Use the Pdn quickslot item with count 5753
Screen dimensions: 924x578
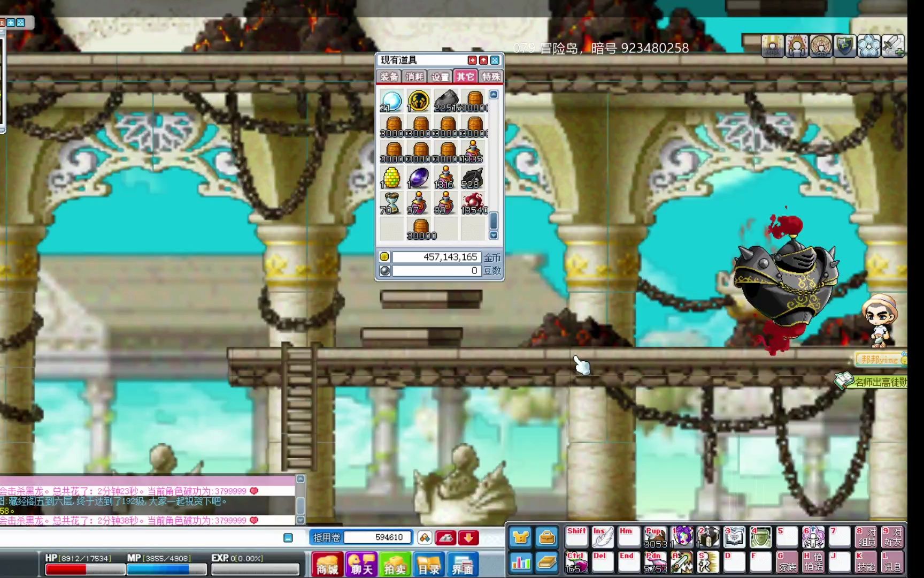(x=655, y=562)
